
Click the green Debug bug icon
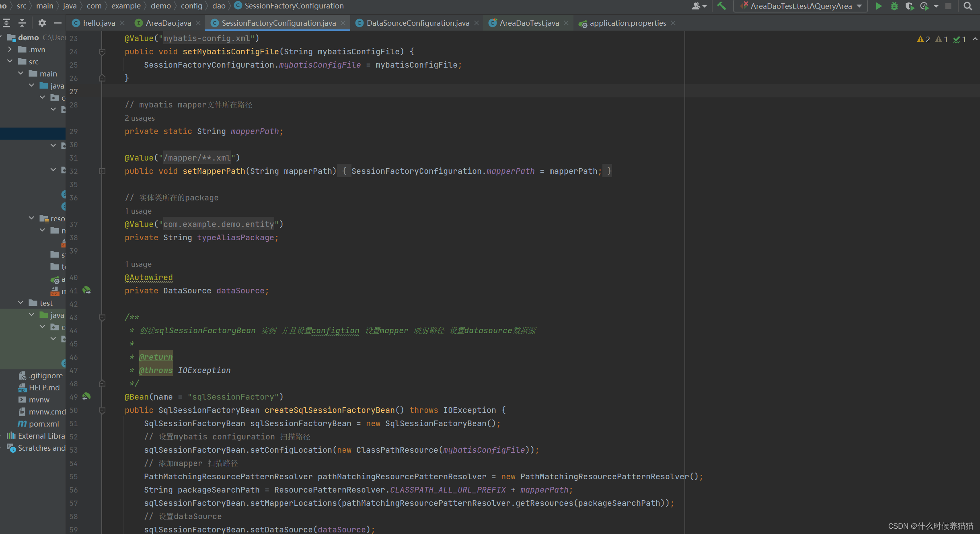click(x=894, y=6)
